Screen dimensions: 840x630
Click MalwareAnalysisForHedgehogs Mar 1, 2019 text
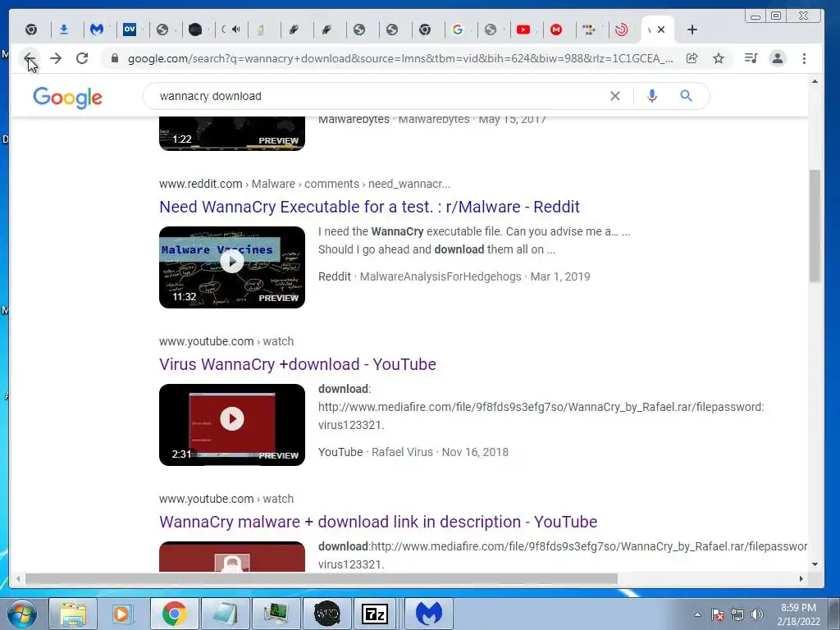click(475, 276)
